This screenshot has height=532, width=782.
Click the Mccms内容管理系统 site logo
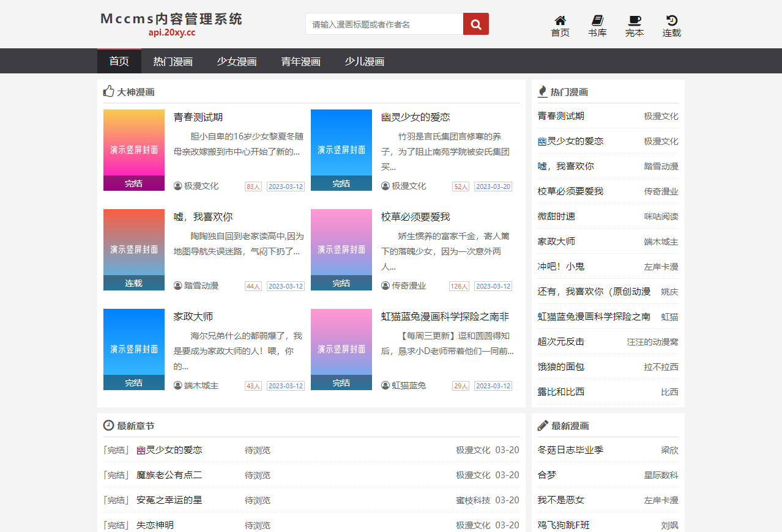(x=171, y=20)
